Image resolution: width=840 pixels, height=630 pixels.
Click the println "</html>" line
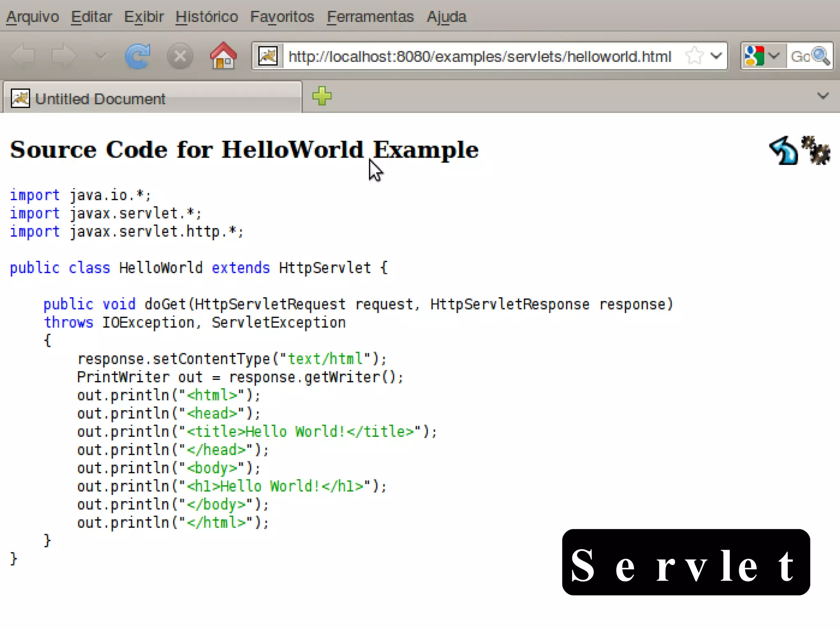coord(173,523)
